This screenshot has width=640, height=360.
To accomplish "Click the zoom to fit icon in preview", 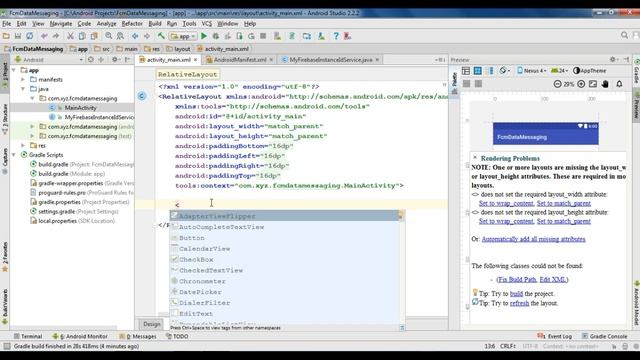I will tap(593, 84).
